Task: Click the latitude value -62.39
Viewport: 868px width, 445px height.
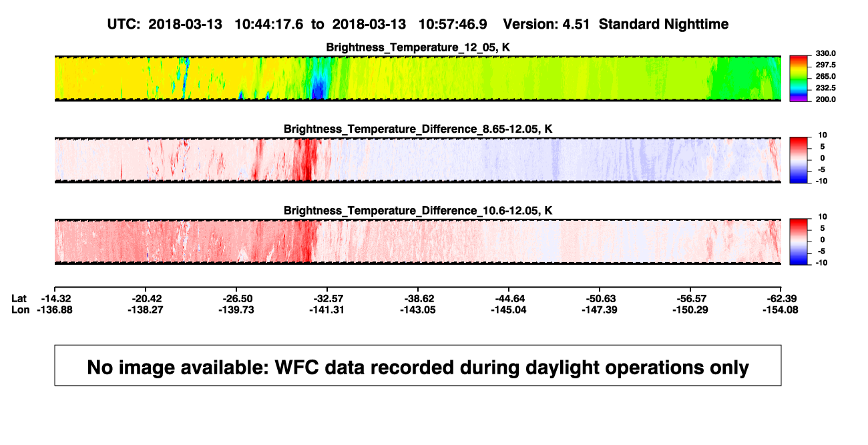Action: 781,298
